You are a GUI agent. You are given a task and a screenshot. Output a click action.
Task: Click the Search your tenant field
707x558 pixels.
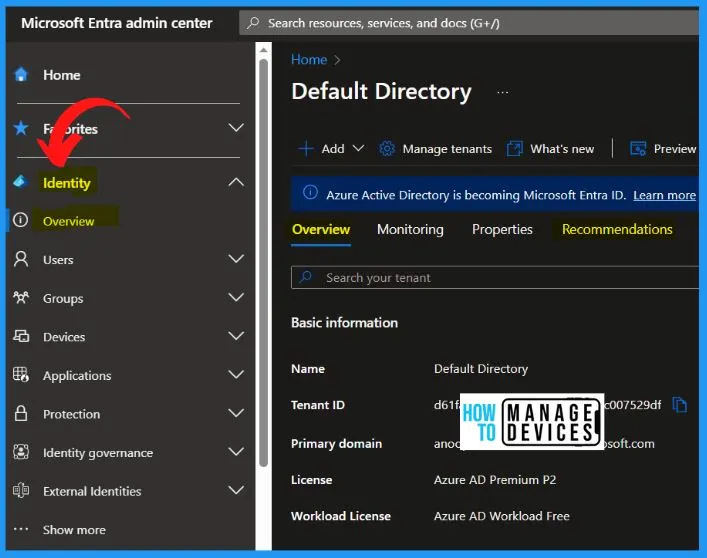(x=495, y=277)
